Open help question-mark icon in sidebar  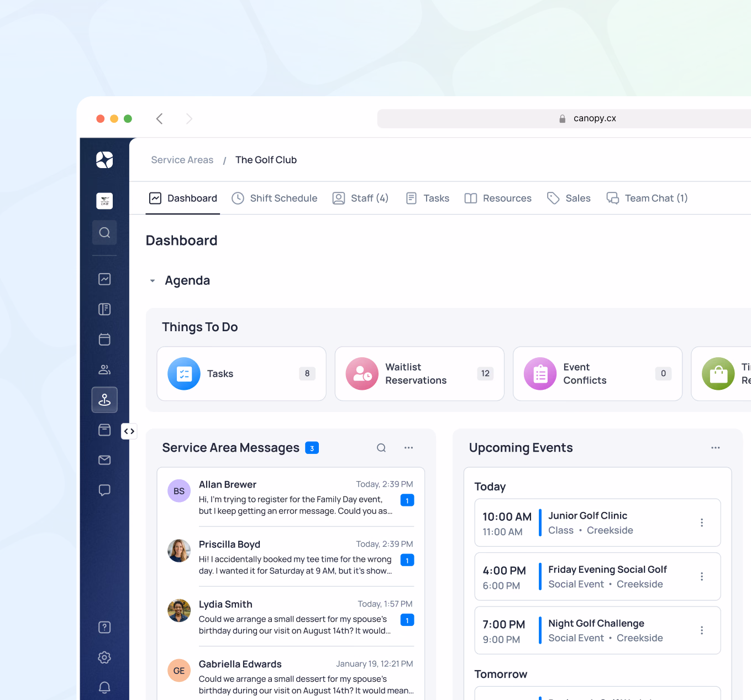tap(104, 627)
